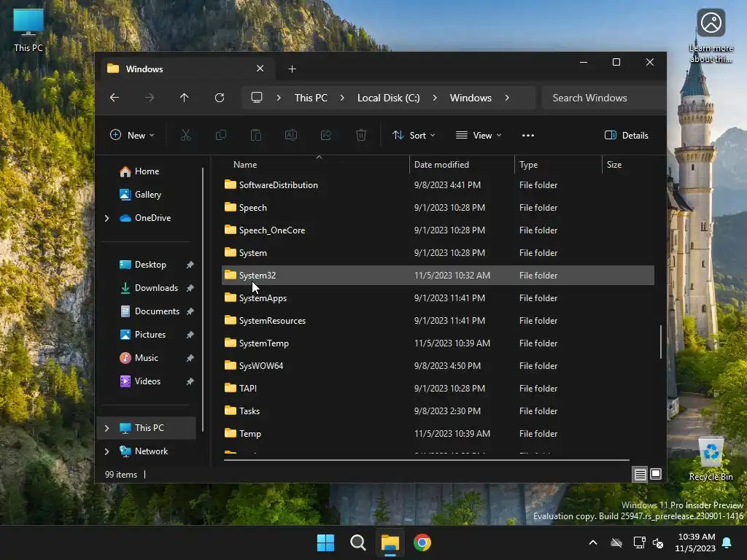Click the Cut scissors icon
Viewport: 747px width, 560px height.
(186, 135)
